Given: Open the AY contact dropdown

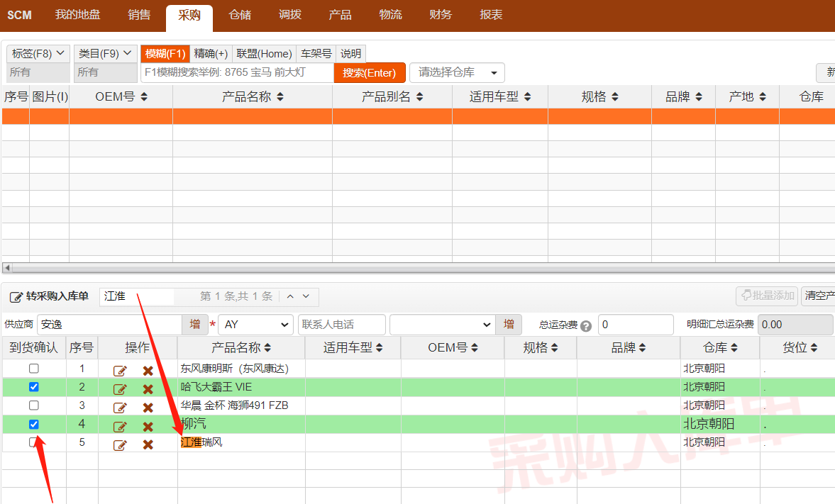Looking at the screenshot, I should tap(255, 325).
